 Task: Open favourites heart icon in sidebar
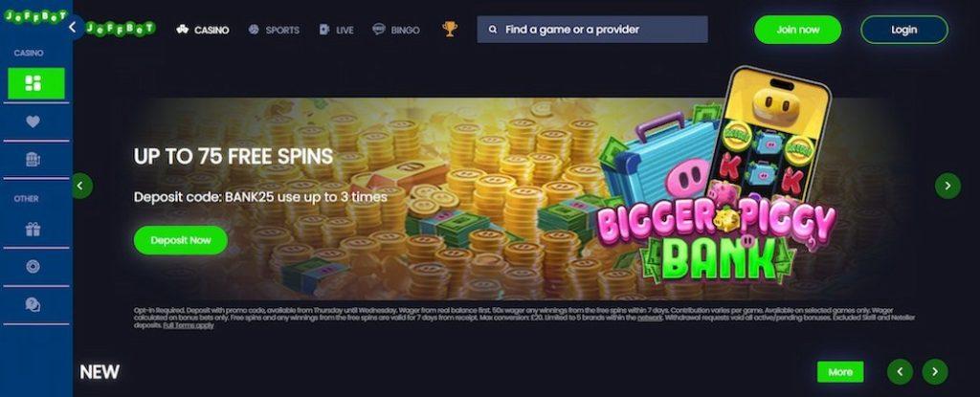point(33,121)
